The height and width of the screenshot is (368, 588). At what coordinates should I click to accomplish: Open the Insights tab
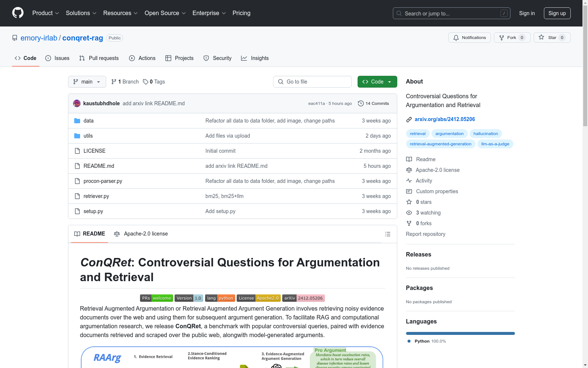(x=255, y=58)
